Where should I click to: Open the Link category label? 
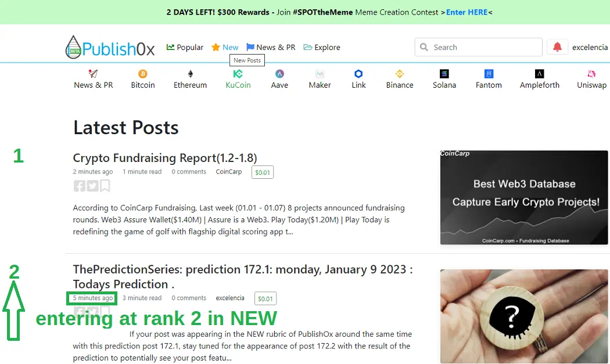[x=358, y=85]
